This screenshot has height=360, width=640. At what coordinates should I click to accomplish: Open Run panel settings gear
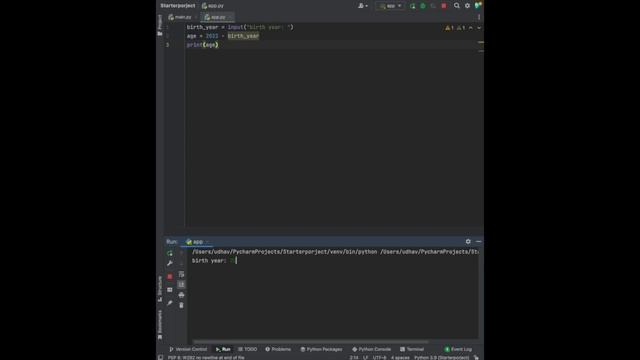point(468,241)
